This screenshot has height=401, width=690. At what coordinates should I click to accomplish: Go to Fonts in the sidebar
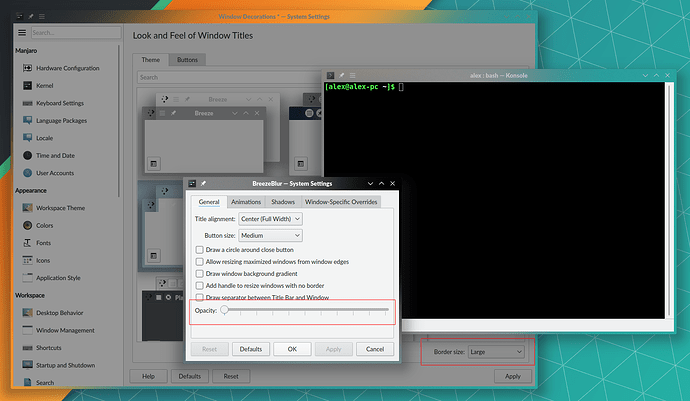pos(25,242)
